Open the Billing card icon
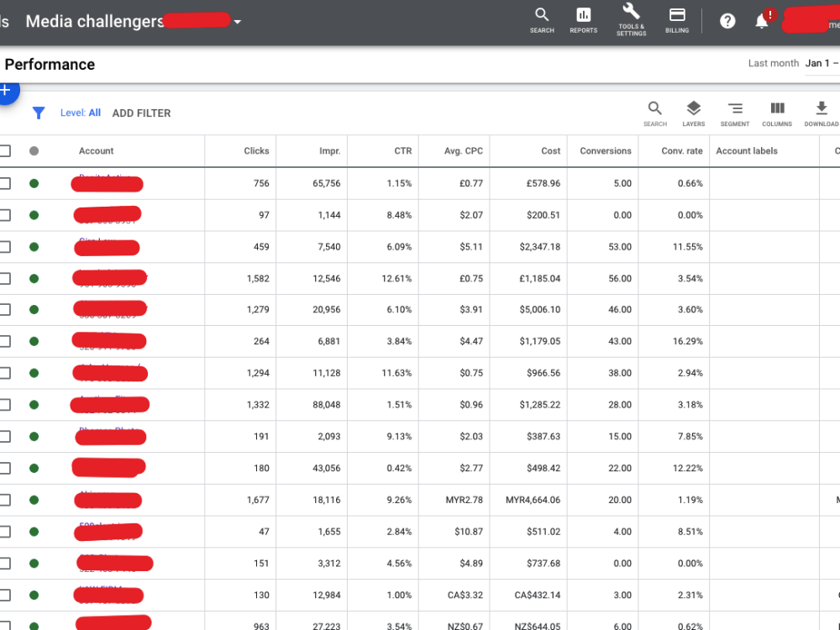The width and height of the screenshot is (840, 630). pyautogui.click(x=677, y=20)
